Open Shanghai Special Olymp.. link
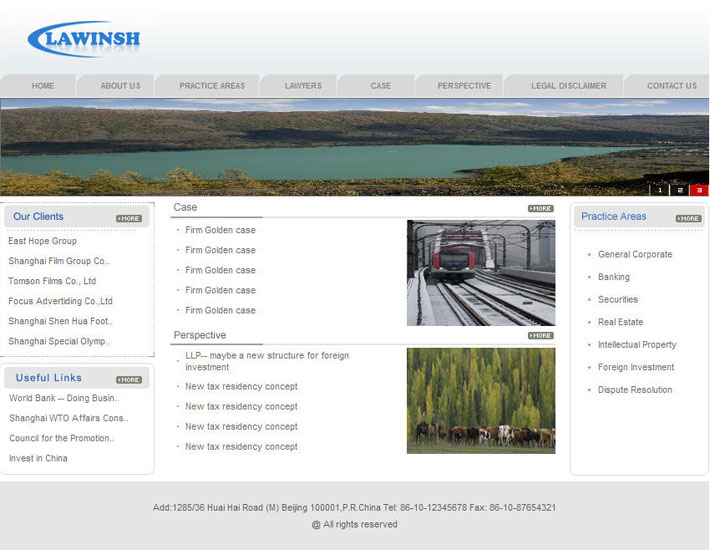Image resolution: width=710 pixels, height=550 pixels. click(x=59, y=341)
